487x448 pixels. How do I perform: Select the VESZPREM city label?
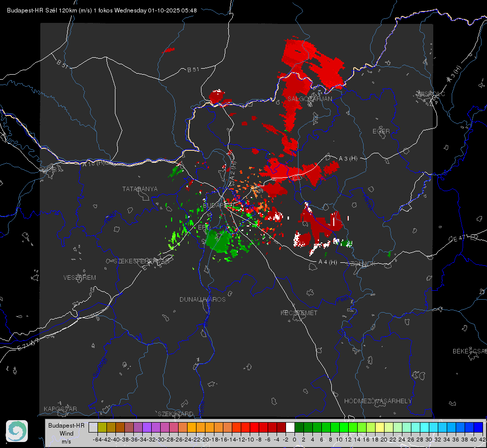pyautogui.click(x=80, y=277)
